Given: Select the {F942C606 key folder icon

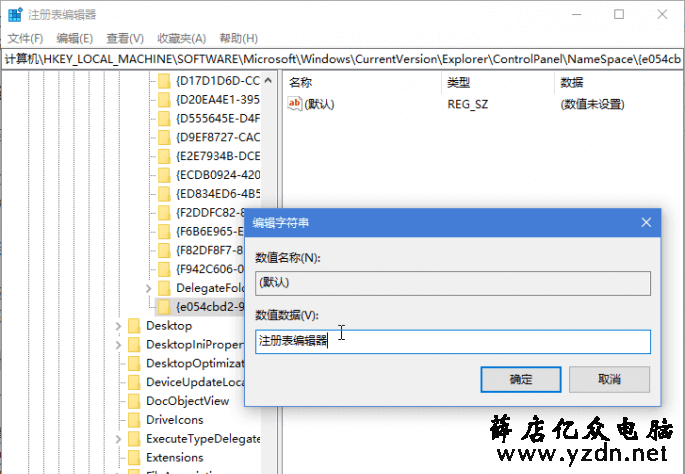Looking at the screenshot, I should coord(164,269).
